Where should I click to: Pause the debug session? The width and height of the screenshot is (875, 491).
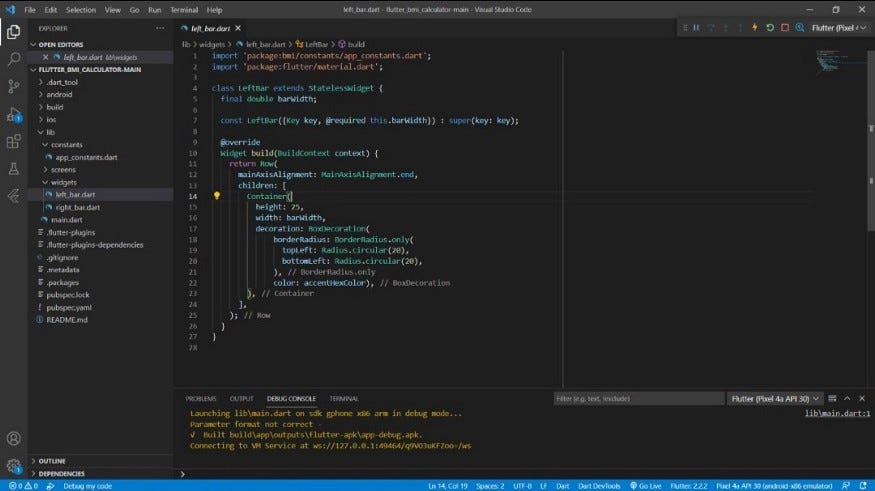coord(696,27)
